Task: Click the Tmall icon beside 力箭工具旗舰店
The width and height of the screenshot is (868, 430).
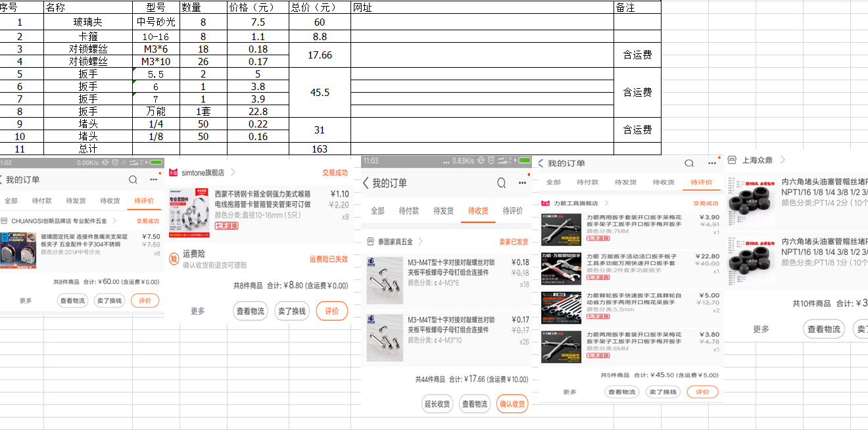Action: point(545,204)
